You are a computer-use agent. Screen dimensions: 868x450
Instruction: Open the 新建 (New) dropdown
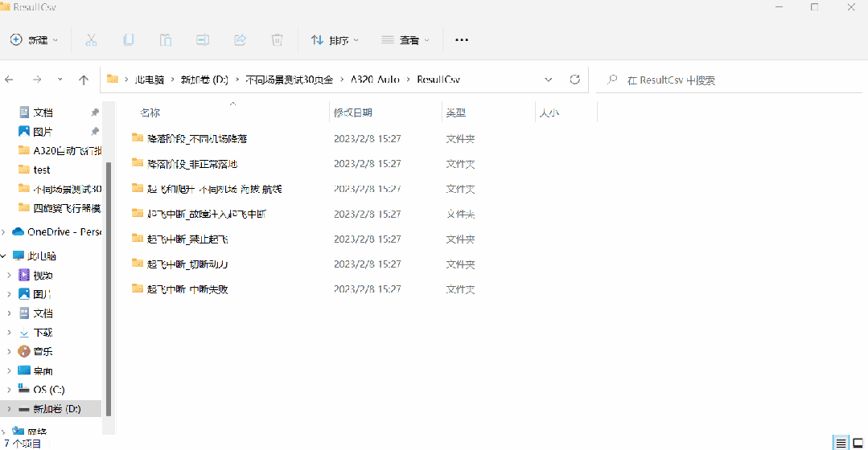click(x=35, y=40)
